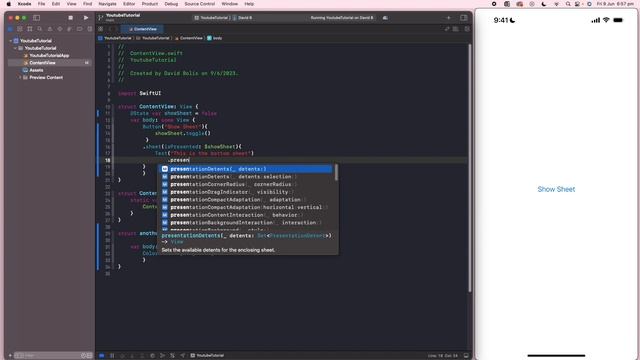Click the activity viewer running status
640x360 pixels.
click(342, 18)
